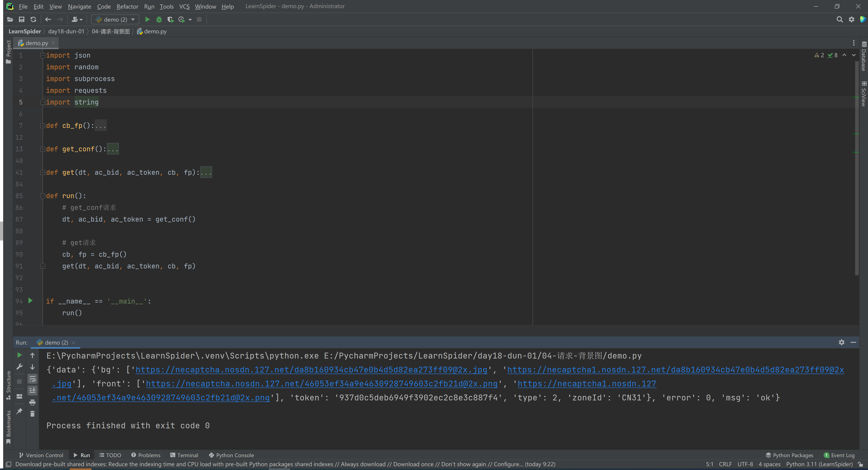
Task: Click the stop square in Run panel sidebar
Action: click(x=19, y=381)
